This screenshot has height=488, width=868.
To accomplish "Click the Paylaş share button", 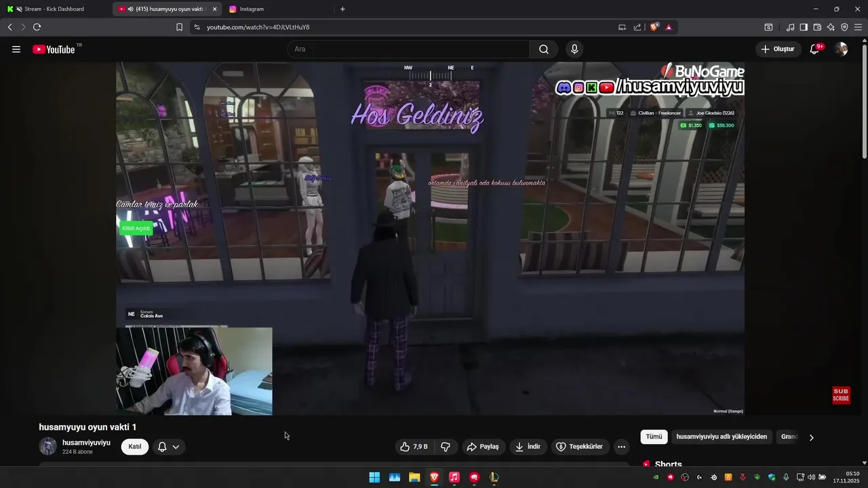I will (482, 447).
